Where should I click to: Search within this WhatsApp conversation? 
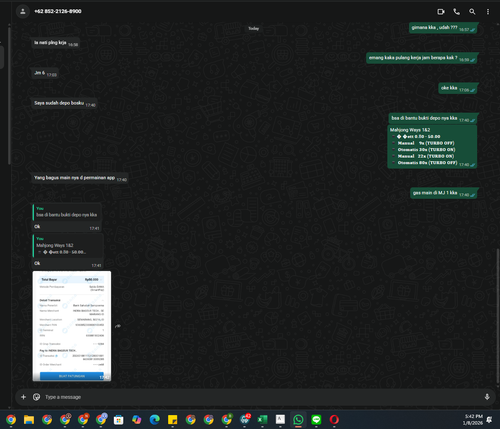point(472,12)
